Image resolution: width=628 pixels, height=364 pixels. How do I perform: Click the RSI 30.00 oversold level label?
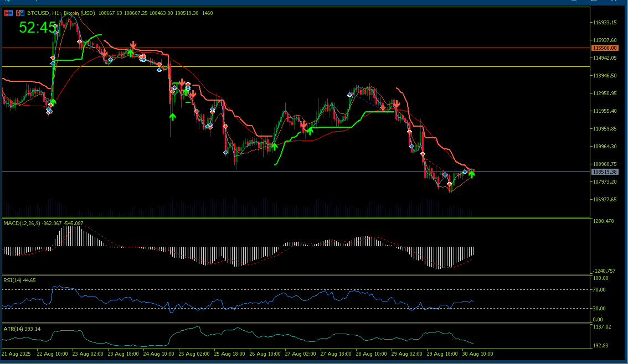pyautogui.click(x=599, y=308)
